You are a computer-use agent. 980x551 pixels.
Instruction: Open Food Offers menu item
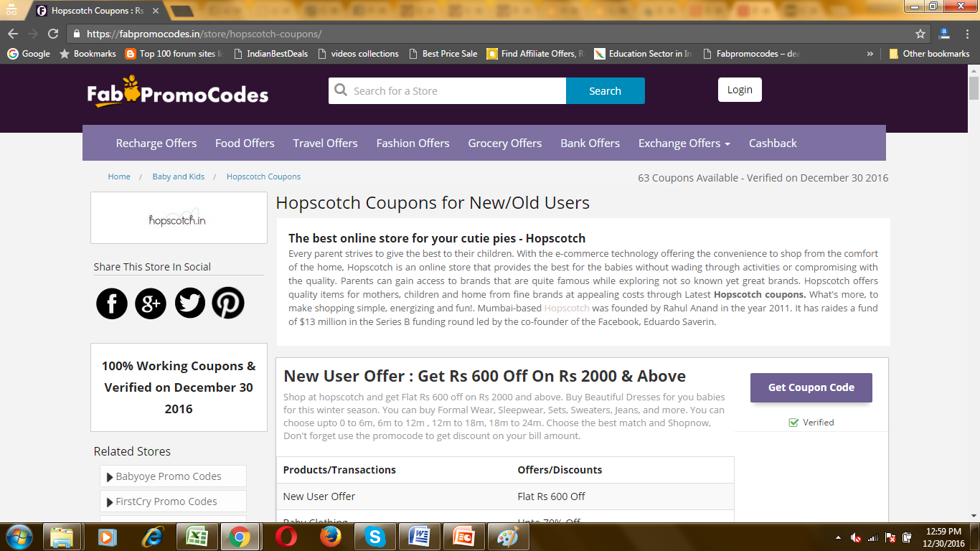[245, 143]
